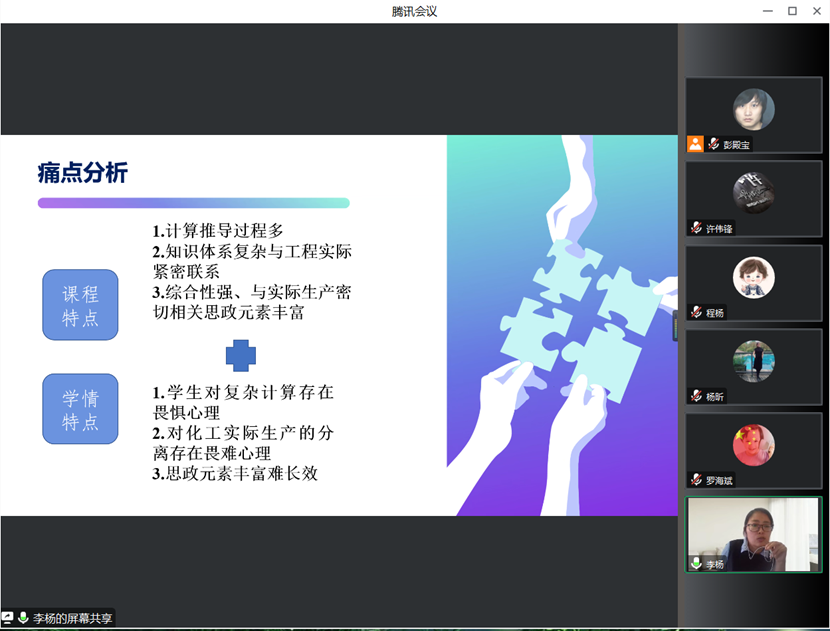The image size is (830, 631).
Task: Click the 李杨的屏幕共享 label
Action: 73,618
